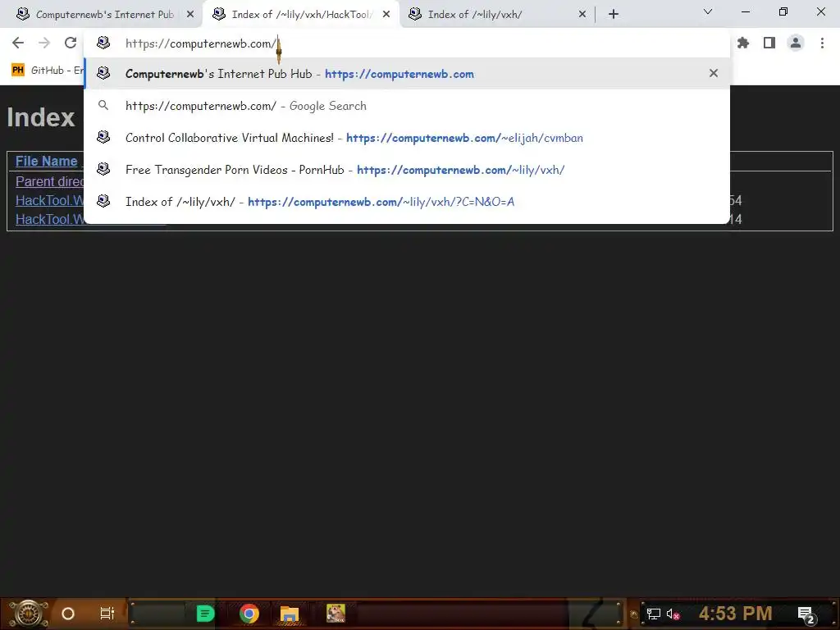Viewport: 840px width, 630px height.
Task: Open the second HackTool.W file link
Action: click(x=50, y=219)
